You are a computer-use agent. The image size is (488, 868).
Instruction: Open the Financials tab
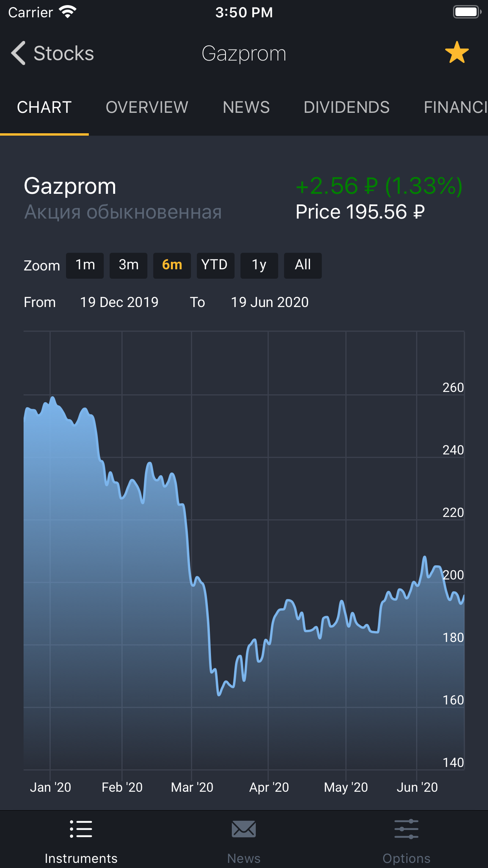coord(455,107)
